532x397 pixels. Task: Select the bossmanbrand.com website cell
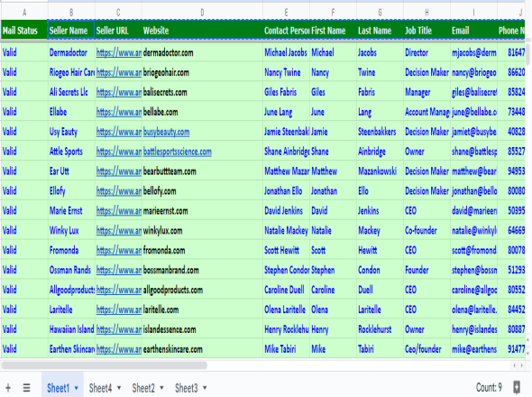pyautogui.click(x=202, y=270)
